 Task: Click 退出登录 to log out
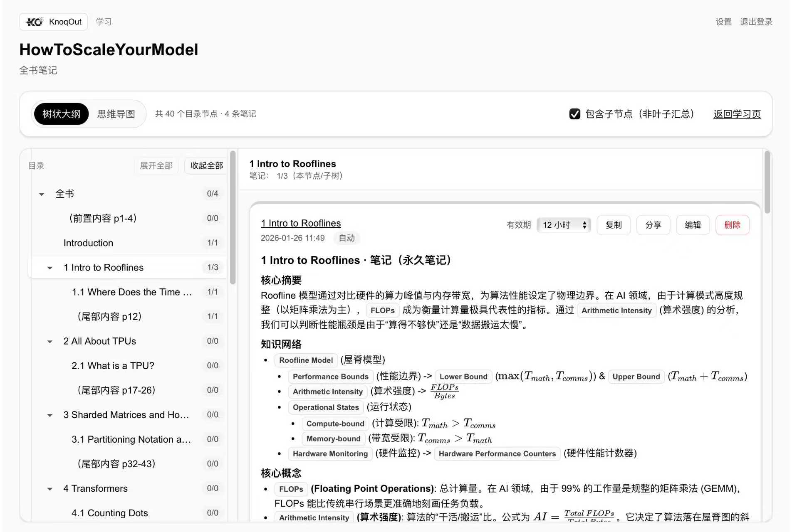756,22
